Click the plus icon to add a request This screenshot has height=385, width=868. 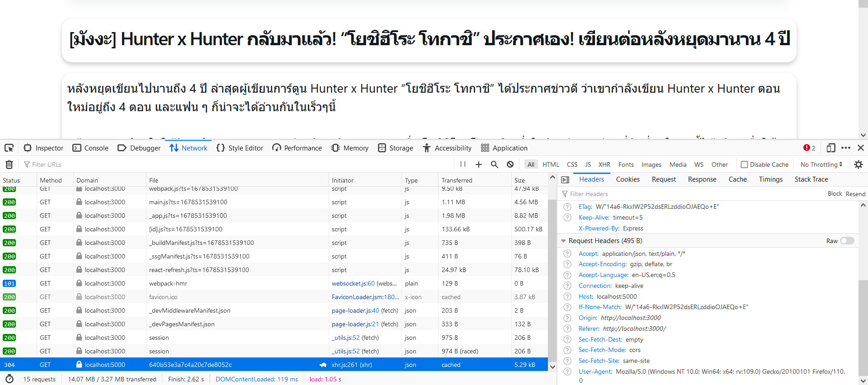(x=479, y=164)
